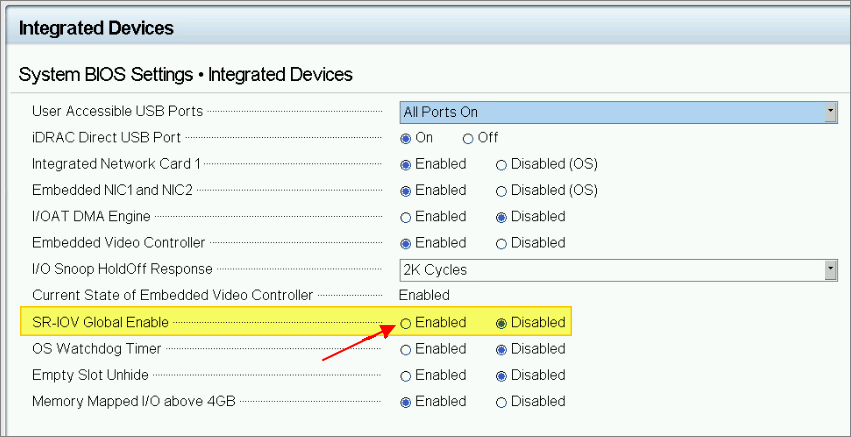Select Enabled for Integrated Network Card 1

[x=406, y=164]
